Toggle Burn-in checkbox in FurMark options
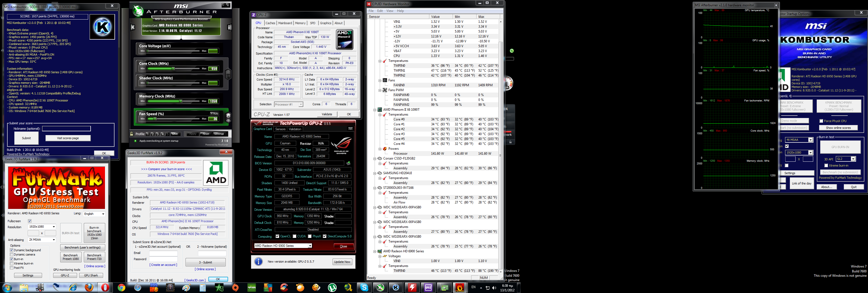Viewport: 868px width, 293px height. pyautogui.click(x=11, y=259)
